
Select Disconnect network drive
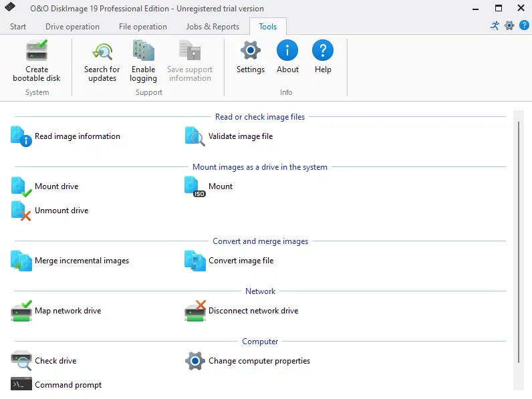coord(253,311)
